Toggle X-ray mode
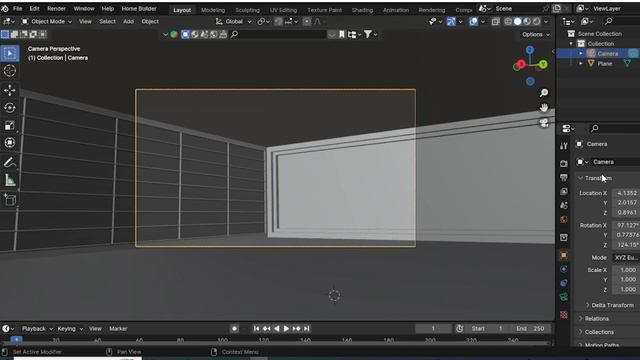The image size is (640, 360). click(496, 22)
